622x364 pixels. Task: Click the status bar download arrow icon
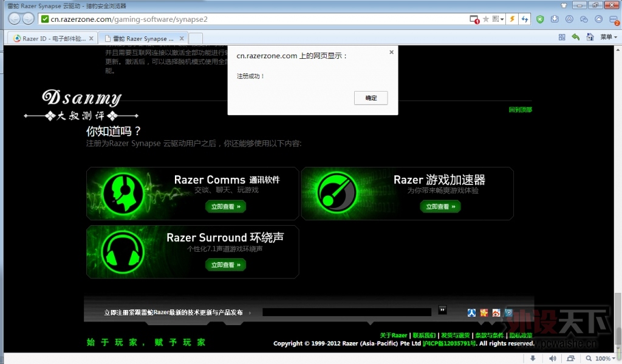[x=533, y=358]
